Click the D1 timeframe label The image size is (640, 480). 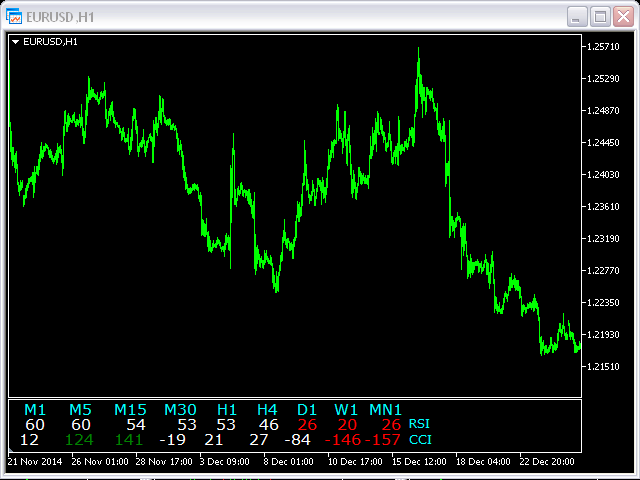[x=307, y=409]
